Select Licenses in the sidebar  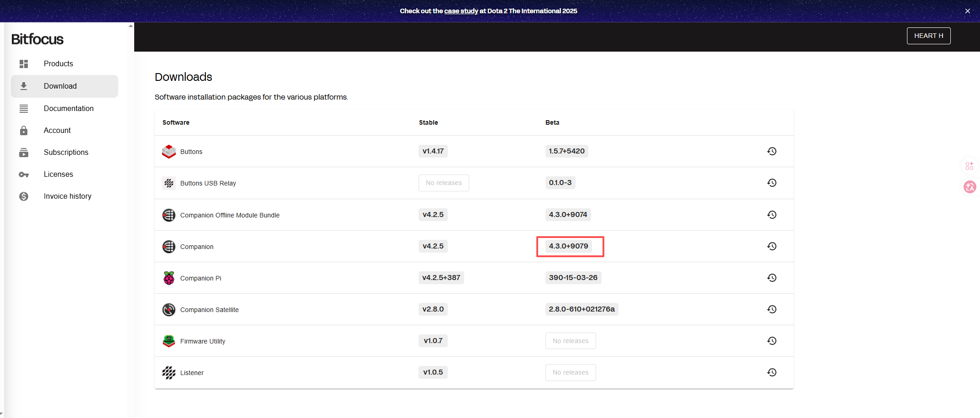coord(58,174)
